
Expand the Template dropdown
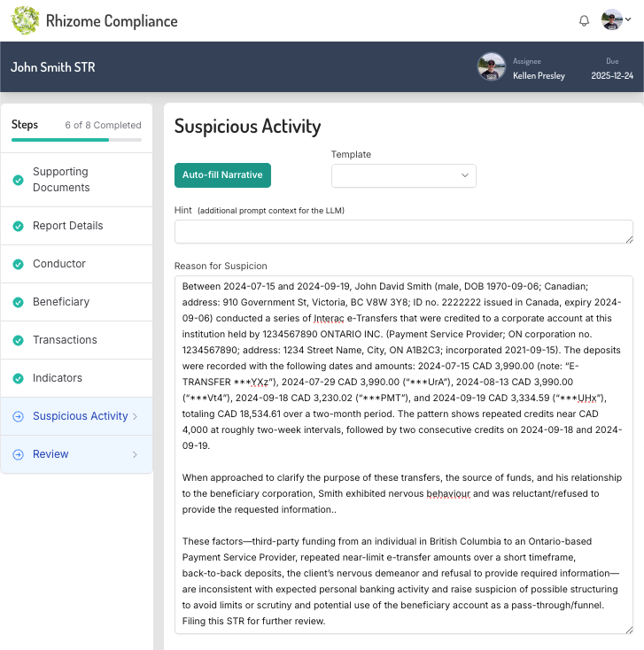click(403, 175)
